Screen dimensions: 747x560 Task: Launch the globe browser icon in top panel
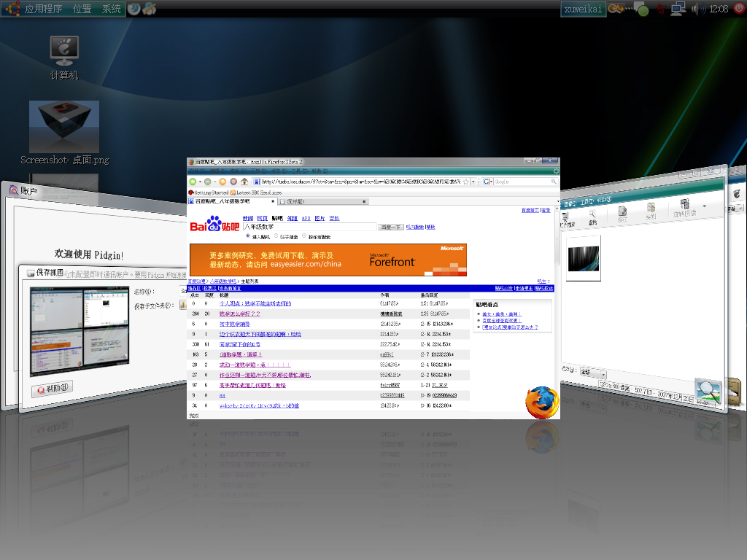click(x=134, y=9)
